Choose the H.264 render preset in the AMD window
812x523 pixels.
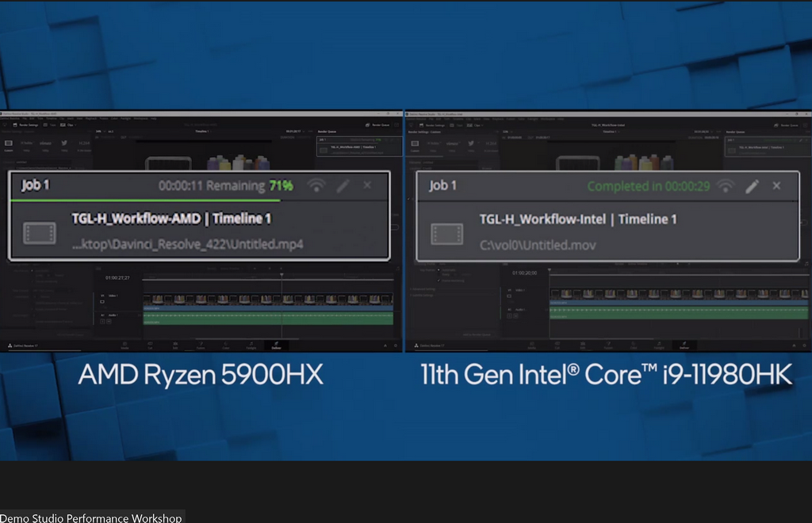[84, 145]
